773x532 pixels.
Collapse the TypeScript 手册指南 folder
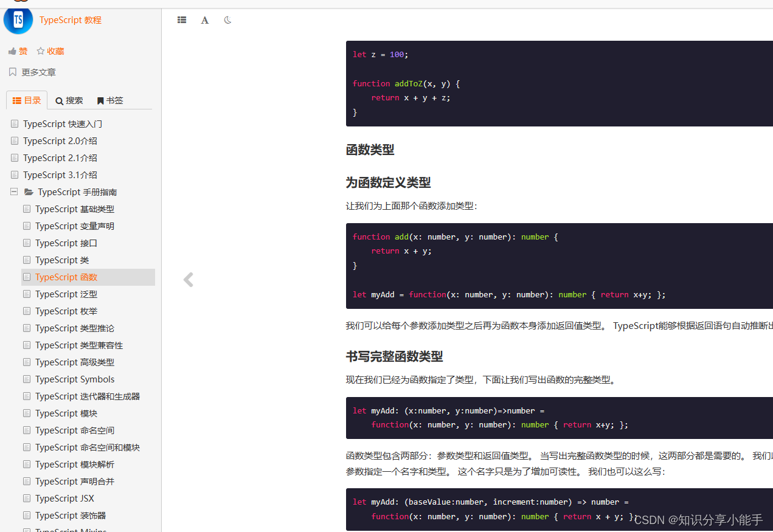point(14,192)
